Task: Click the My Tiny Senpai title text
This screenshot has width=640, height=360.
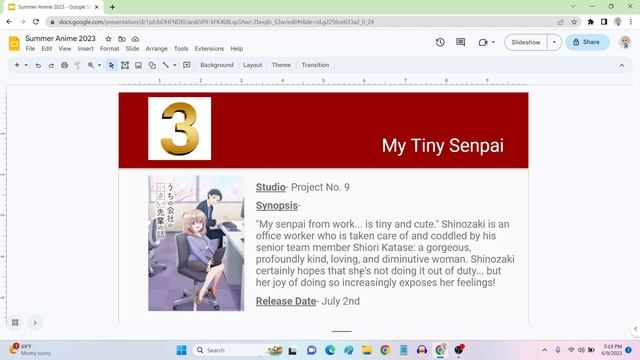Action: point(442,146)
